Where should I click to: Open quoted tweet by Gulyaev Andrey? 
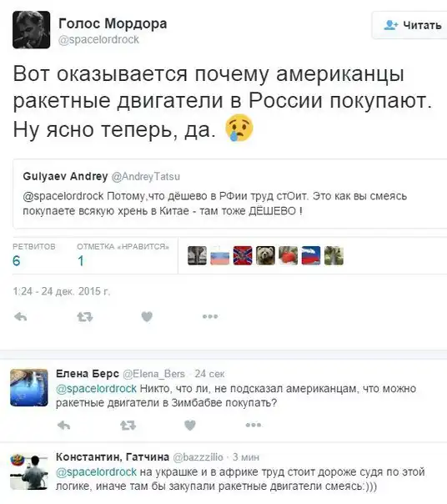tap(230, 194)
